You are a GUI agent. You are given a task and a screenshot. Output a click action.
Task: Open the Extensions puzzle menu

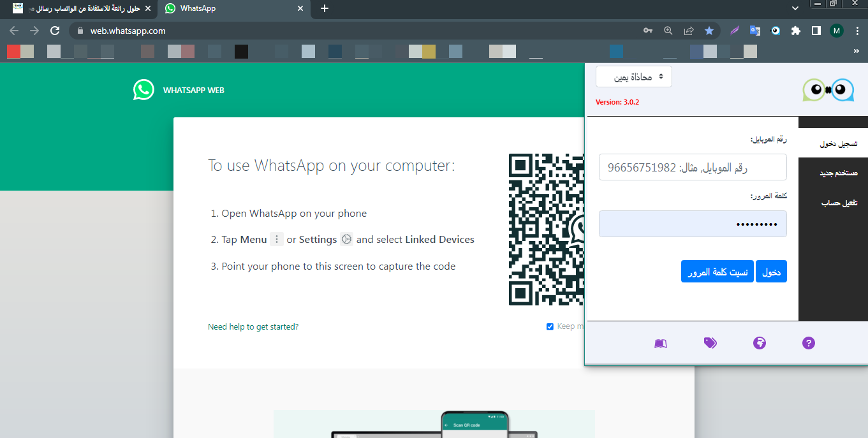pos(795,31)
